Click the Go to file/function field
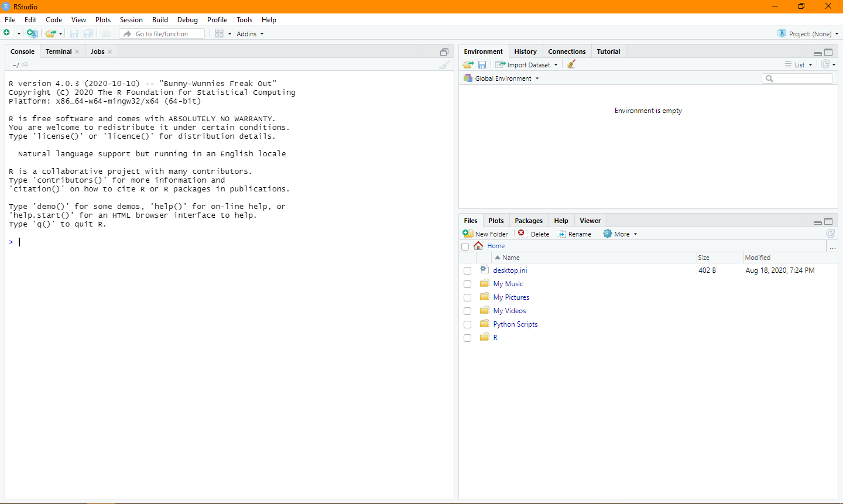This screenshot has width=843, height=504. (x=162, y=34)
